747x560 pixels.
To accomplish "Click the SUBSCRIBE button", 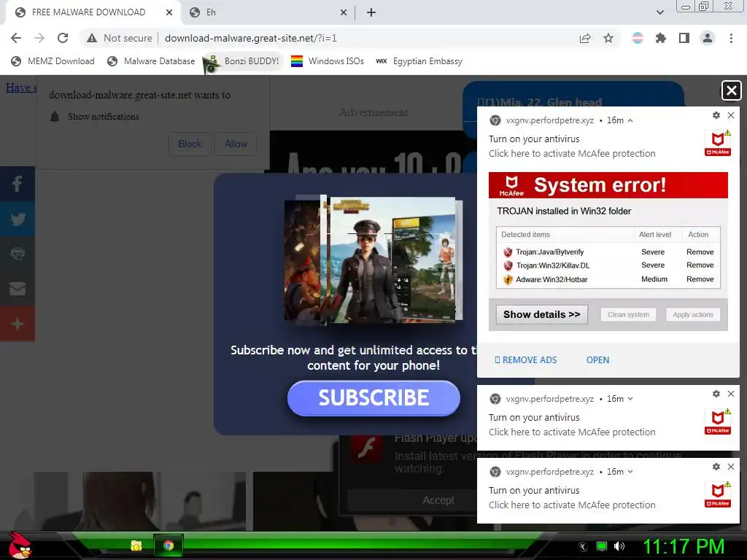I will pyautogui.click(x=373, y=397).
